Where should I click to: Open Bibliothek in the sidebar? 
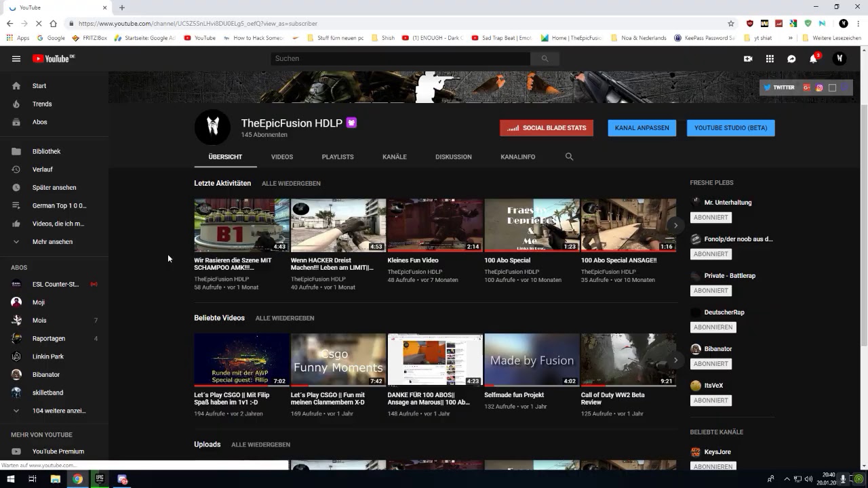point(54,152)
